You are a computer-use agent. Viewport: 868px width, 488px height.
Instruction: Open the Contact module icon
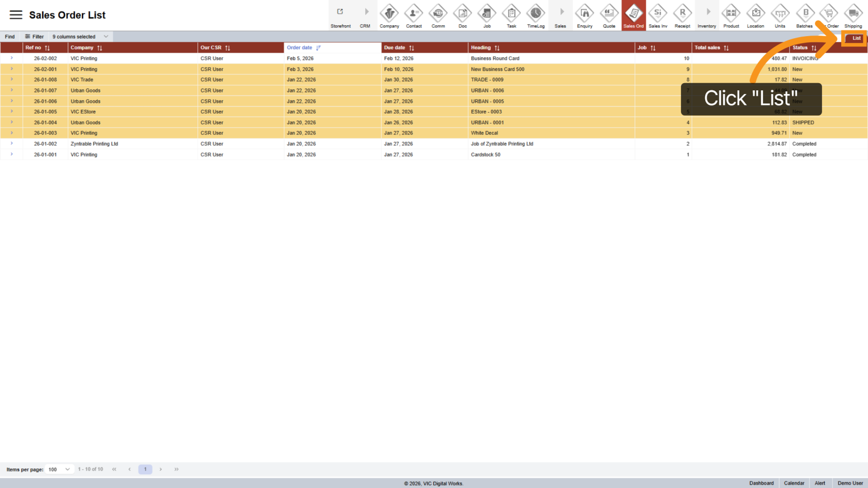click(x=414, y=15)
